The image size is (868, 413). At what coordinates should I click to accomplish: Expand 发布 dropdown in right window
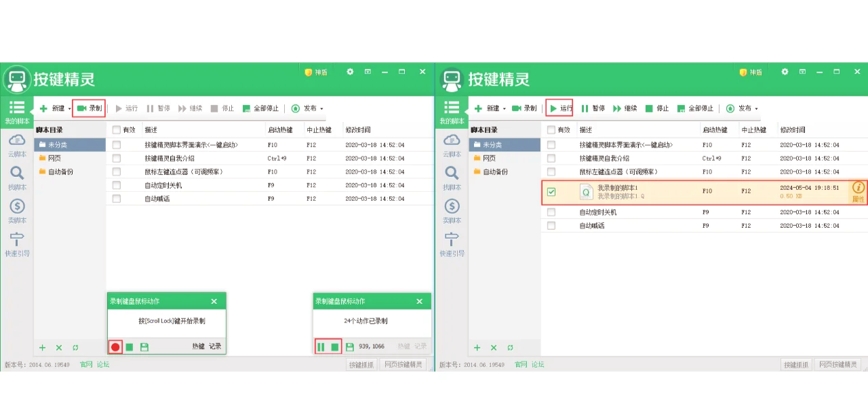click(756, 109)
